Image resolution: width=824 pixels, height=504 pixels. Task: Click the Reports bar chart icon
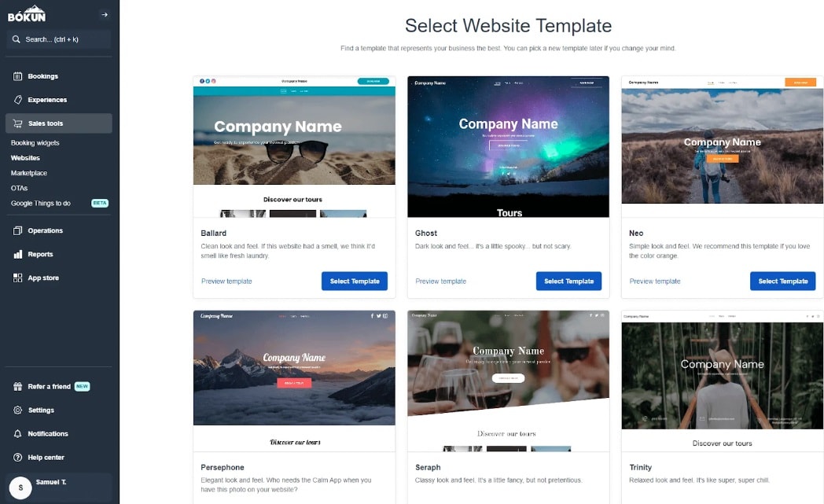(x=17, y=255)
